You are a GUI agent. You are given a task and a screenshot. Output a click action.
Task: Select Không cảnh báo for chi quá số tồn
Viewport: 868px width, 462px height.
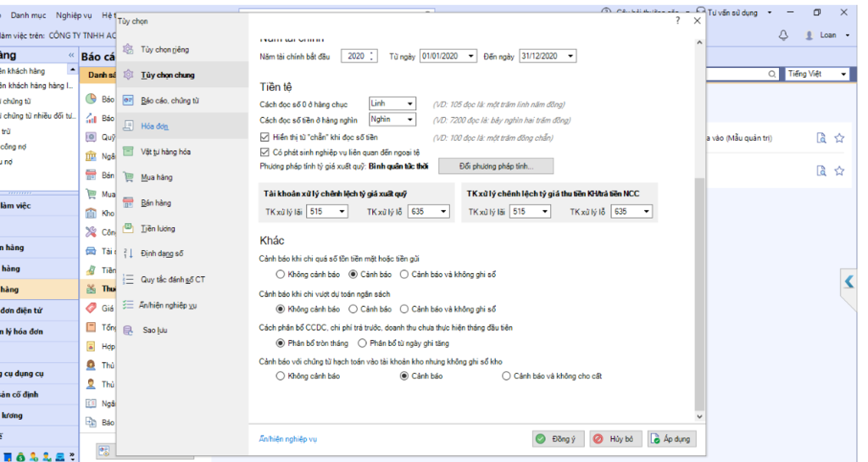click(x=280, y=275)
